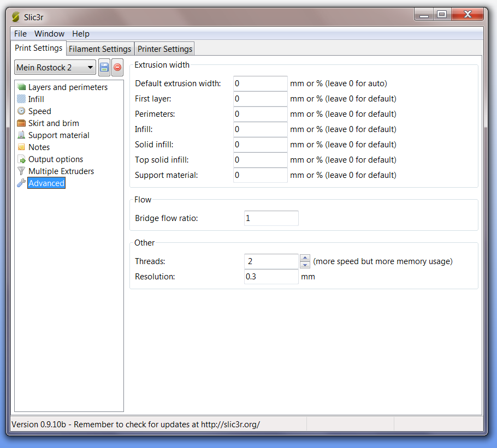Save the current print settings preset

click(104, 67)
